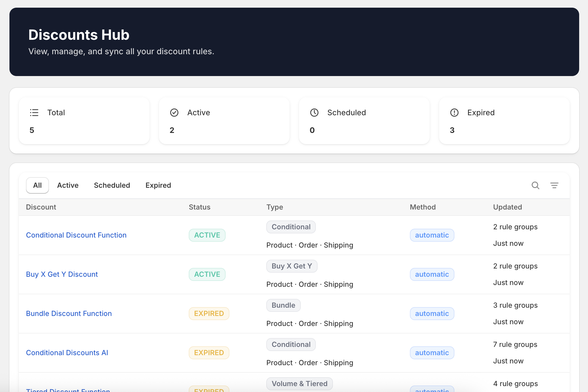
Task: Open the Conditional Discounts AI discount
Action: tap(67, 353)
